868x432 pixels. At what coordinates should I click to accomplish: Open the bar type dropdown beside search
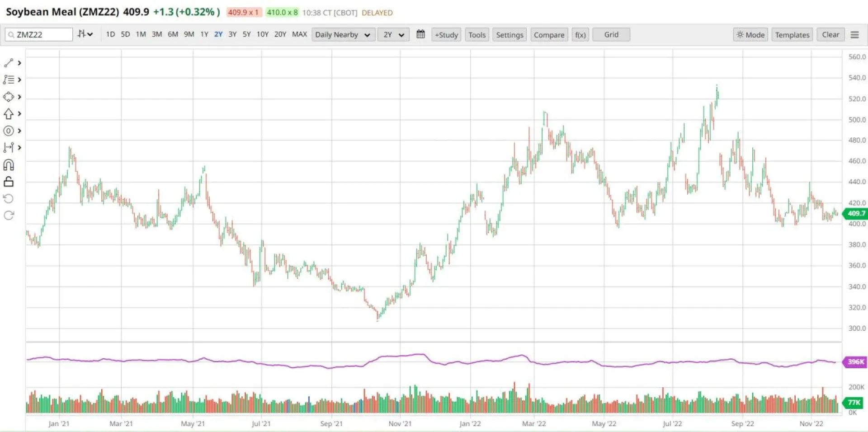[x=85, y=34]
